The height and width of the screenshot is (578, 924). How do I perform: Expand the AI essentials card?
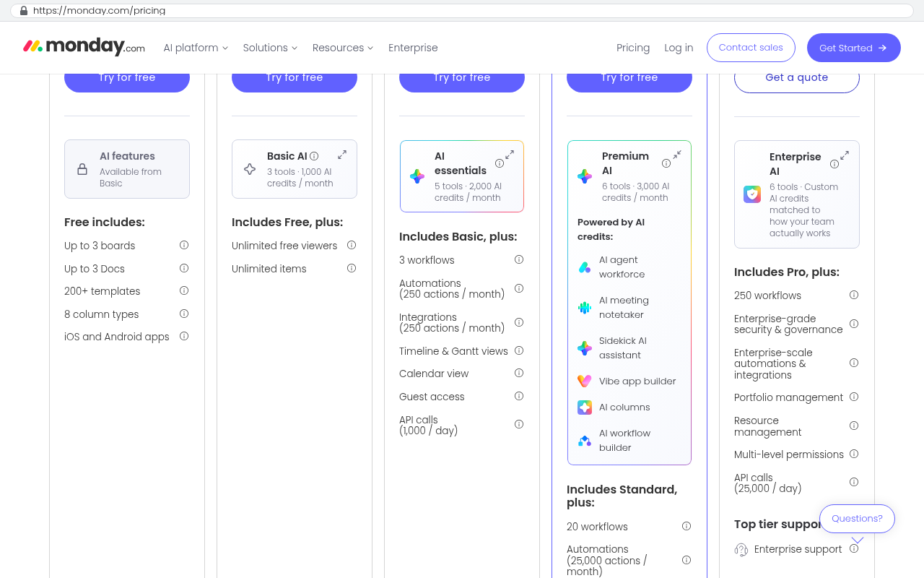click(510, 155)
